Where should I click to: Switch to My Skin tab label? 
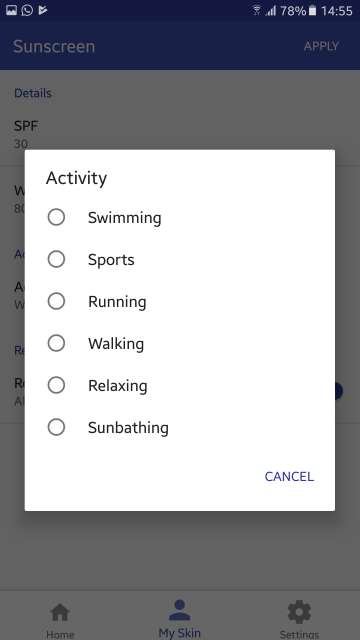tap(180, 633)
